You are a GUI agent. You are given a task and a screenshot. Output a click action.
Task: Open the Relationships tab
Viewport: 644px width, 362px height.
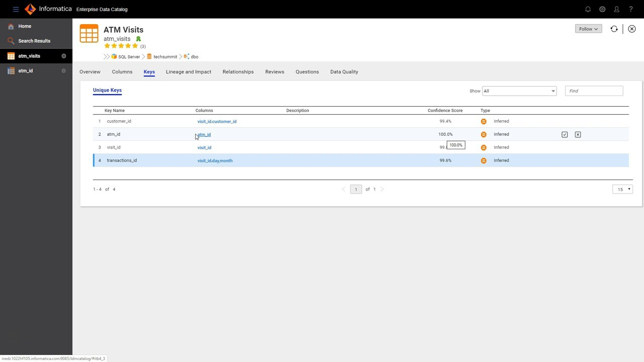(238, 72)
